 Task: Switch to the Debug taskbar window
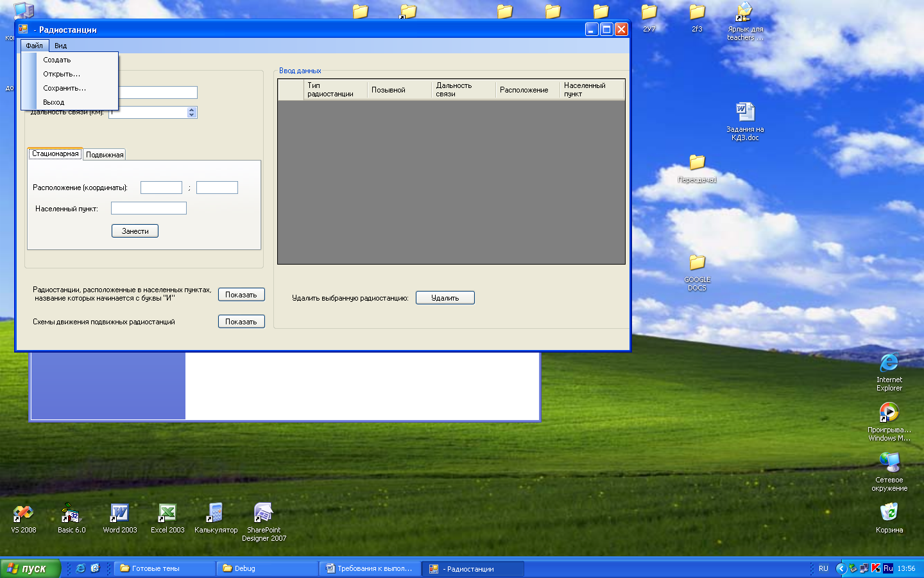click(x=268, y=568)
